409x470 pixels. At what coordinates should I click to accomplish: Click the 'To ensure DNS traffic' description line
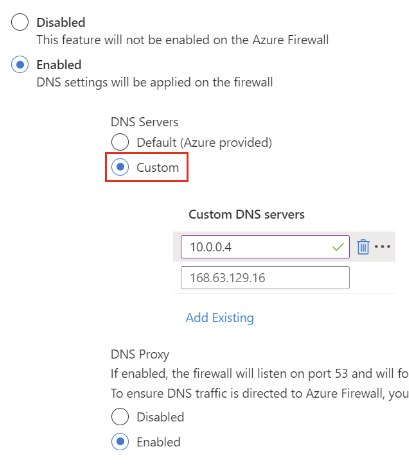click(x=260, y=394)
